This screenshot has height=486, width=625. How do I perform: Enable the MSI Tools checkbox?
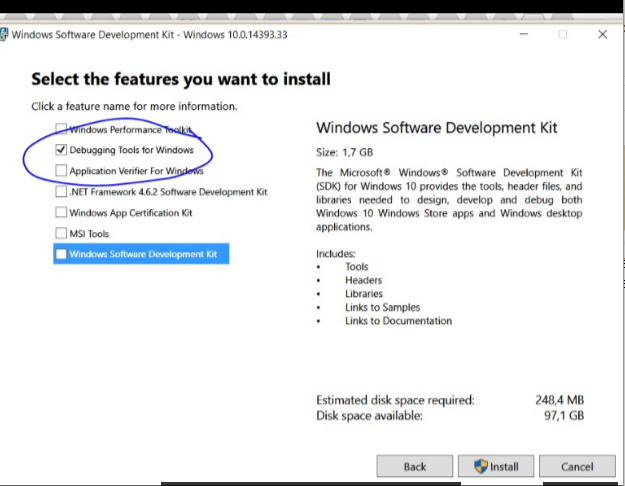pos(61,234)
